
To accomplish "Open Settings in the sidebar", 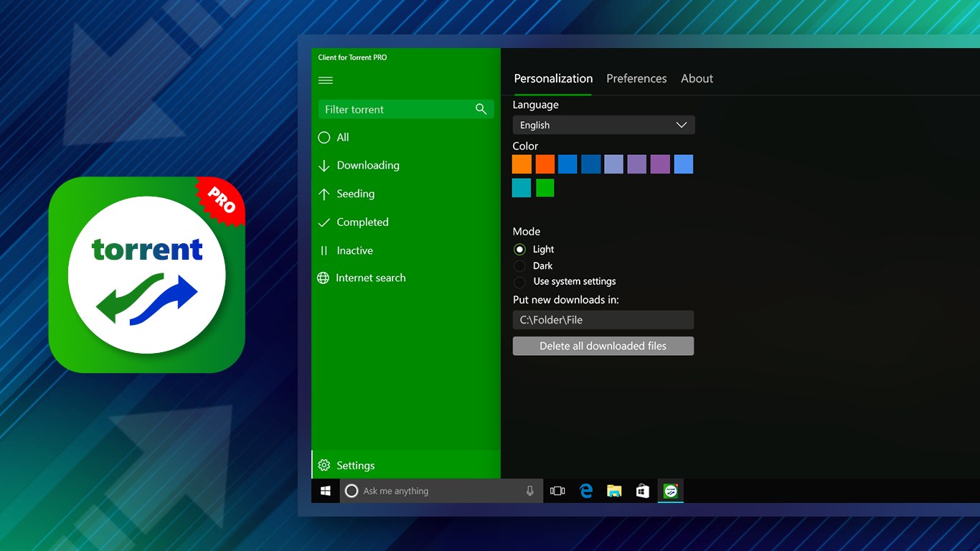I will (x=405, y=465).
